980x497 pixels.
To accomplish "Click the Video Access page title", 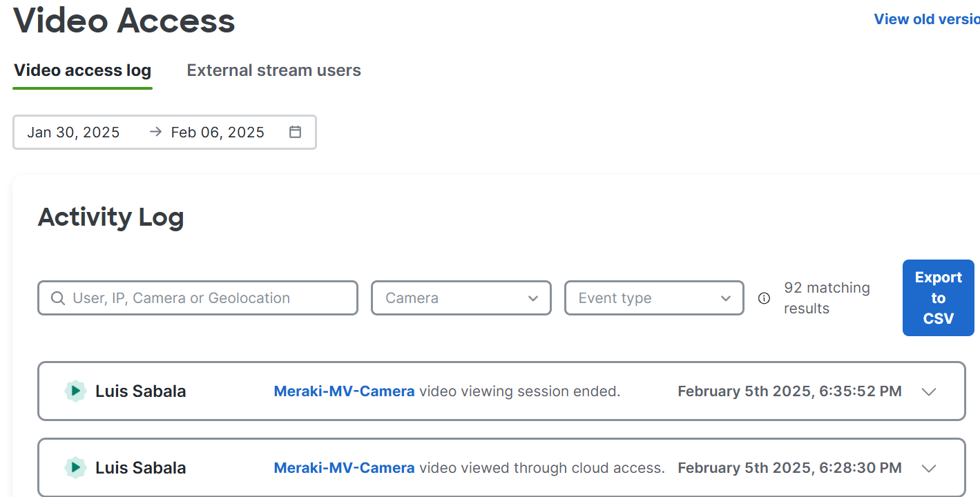I will pyautogui.click(x=124, y=19).
